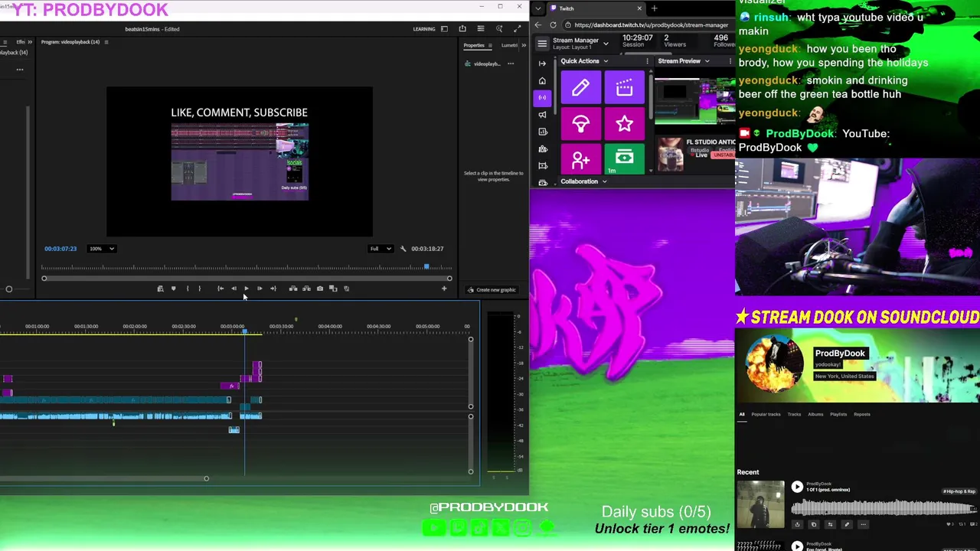This screenshot has height=551, width=980.
Task: Click the Export Frame camera icon
Action: [x=320, y=289]
